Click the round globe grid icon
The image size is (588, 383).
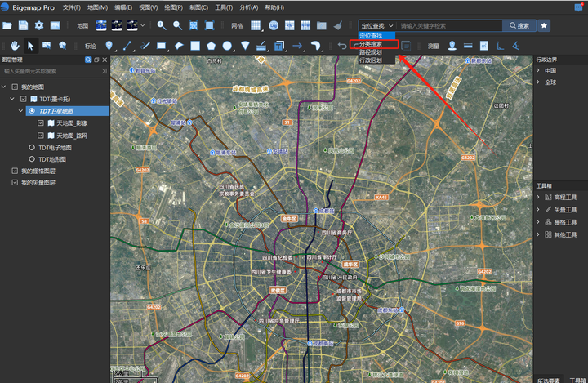coord(274,25)
